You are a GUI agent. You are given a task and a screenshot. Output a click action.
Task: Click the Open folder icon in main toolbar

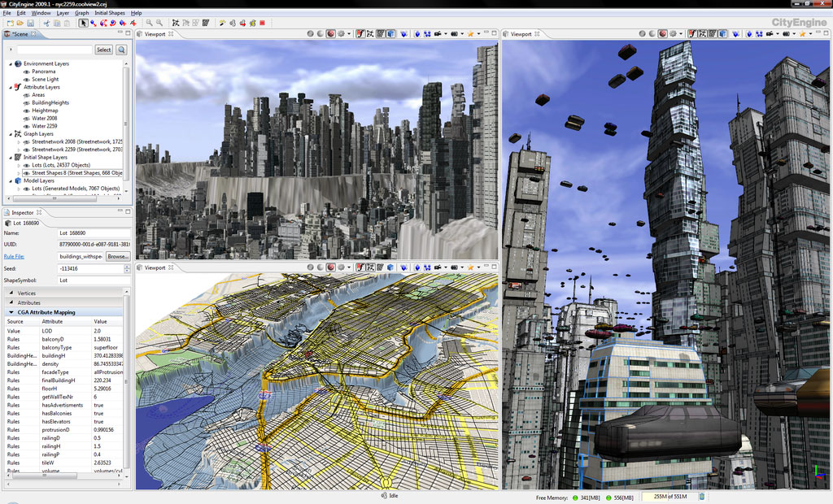click(19, 23)
